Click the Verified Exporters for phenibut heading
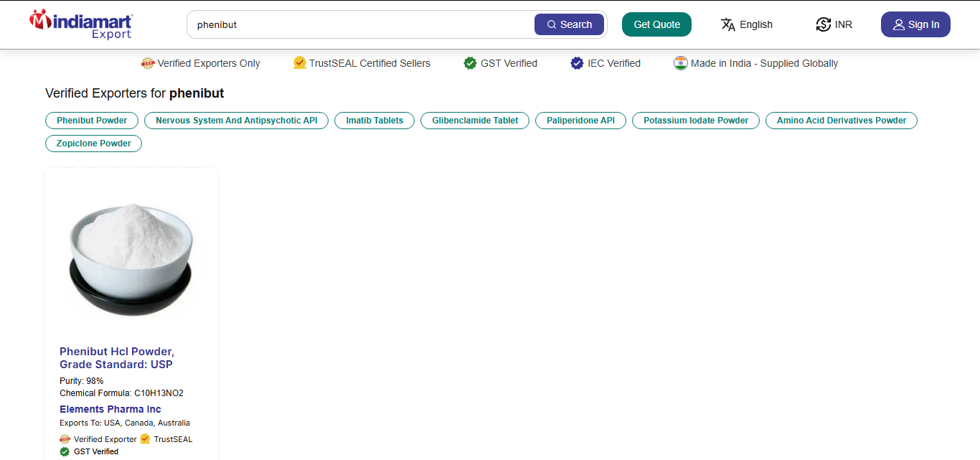The height and width of the screenshot is (460, 980). 135,93
